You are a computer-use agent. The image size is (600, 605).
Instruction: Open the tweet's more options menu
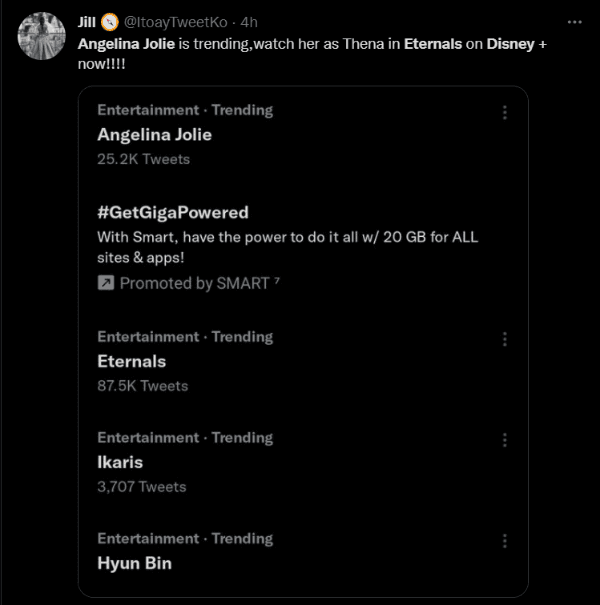click(574, 21)
